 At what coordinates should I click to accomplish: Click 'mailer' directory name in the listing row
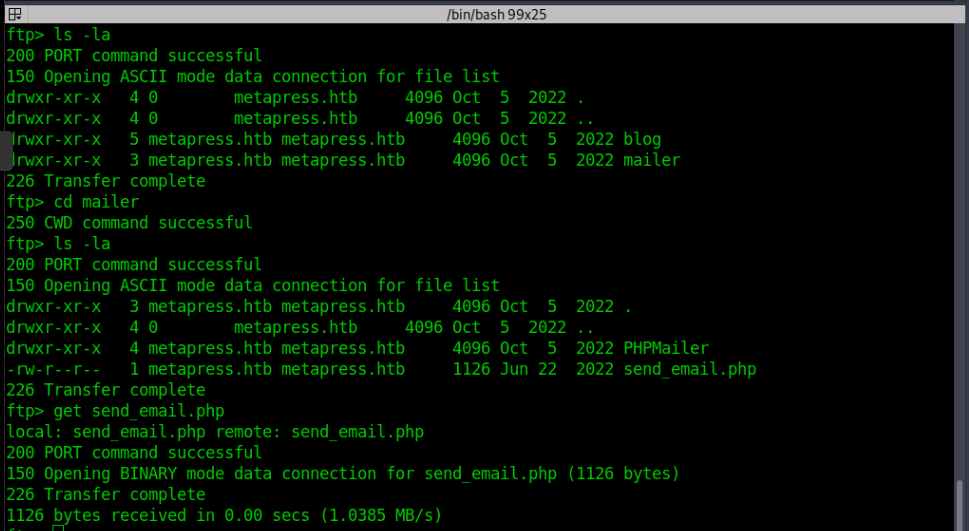click(651, 160)
